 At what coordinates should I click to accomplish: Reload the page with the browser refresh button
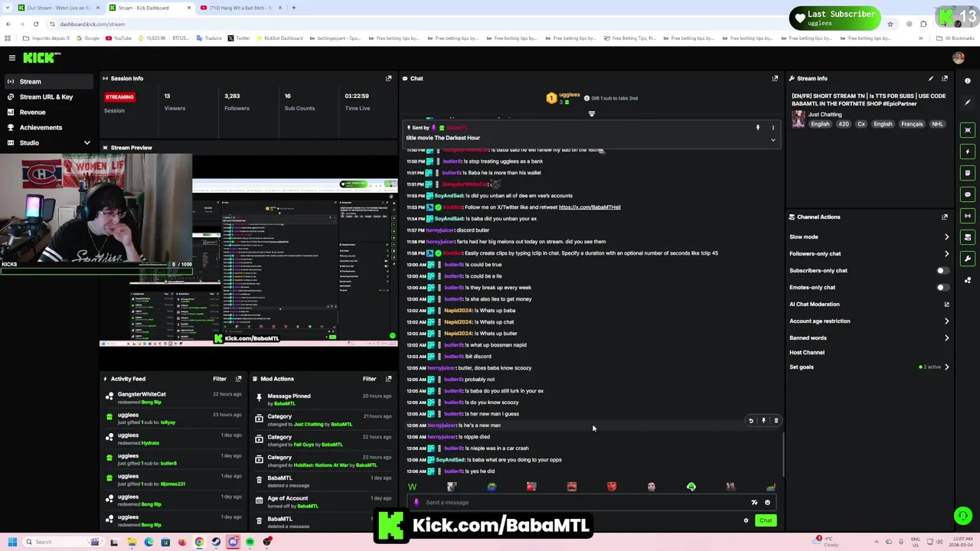pyautogui.click(x=35, y=24)
